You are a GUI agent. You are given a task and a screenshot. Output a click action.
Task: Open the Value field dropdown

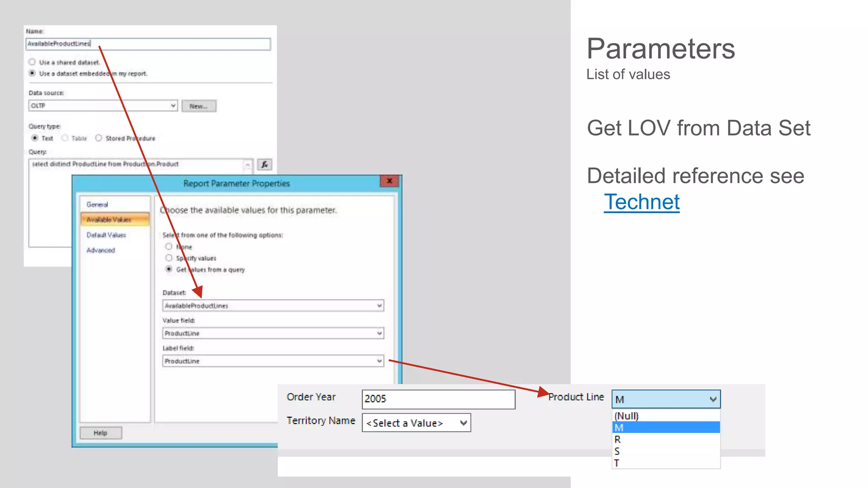[x=273, y=333]
